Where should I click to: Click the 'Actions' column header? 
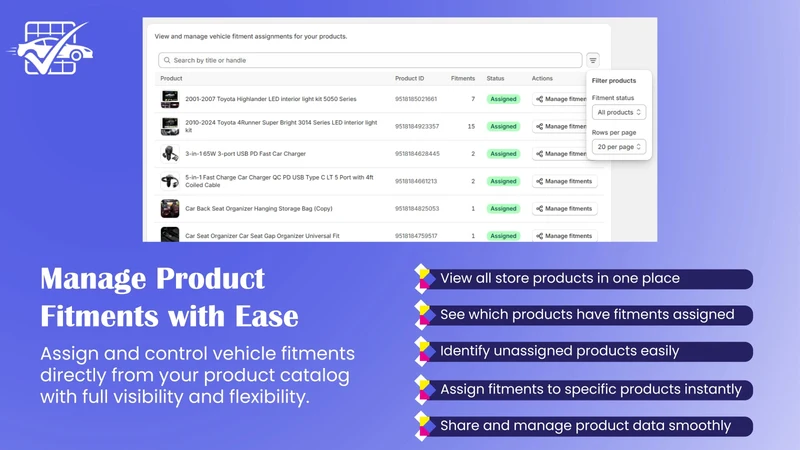tap(542, 79)
